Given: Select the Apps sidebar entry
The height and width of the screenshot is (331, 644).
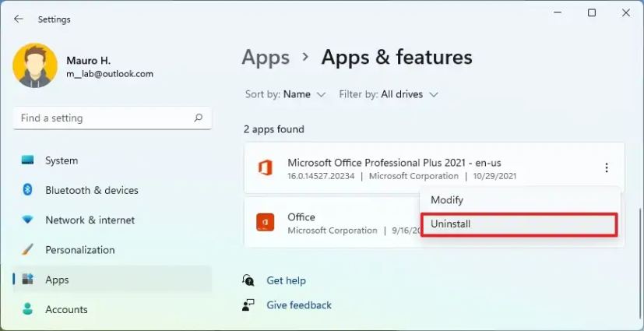Looking at the screenshot, I should [113, 280].
